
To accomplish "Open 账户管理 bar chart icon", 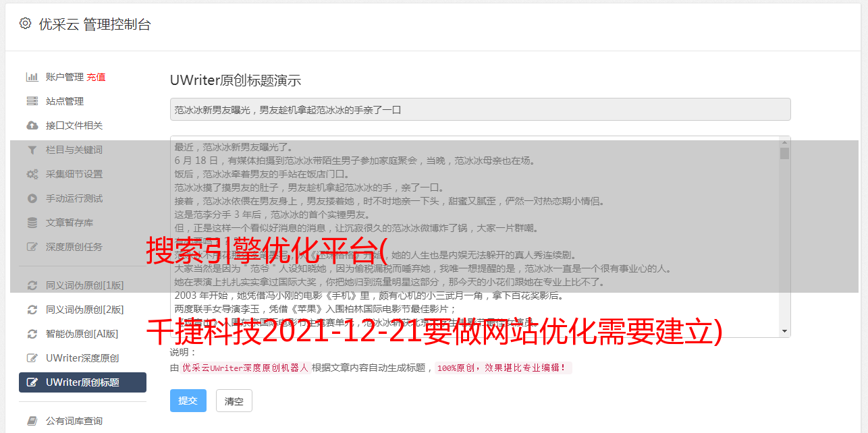I will tap(32, 77).
